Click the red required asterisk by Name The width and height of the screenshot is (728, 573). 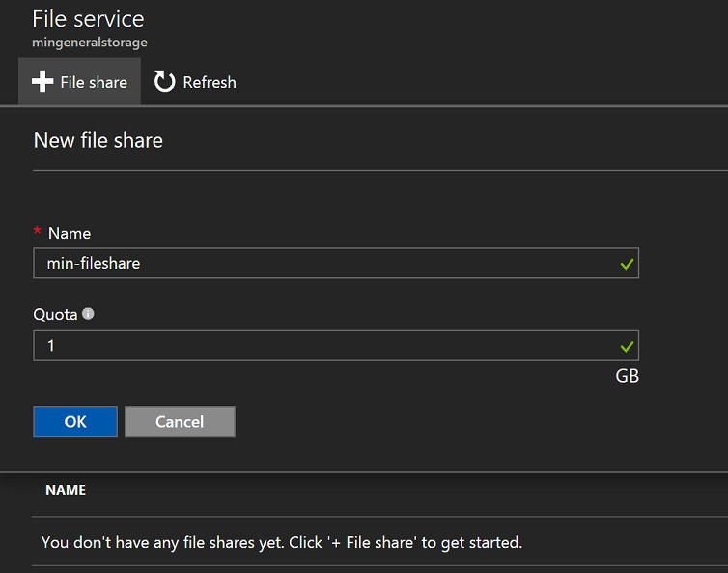coord(38,233)
